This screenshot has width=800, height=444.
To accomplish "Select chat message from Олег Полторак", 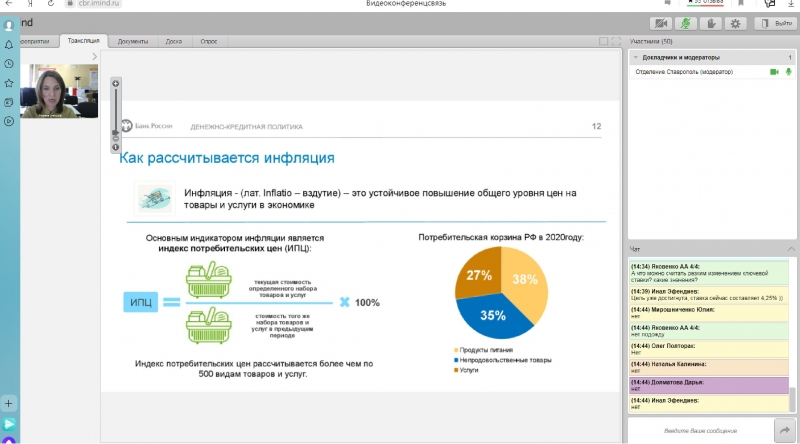I will click(x=709, y=349).
